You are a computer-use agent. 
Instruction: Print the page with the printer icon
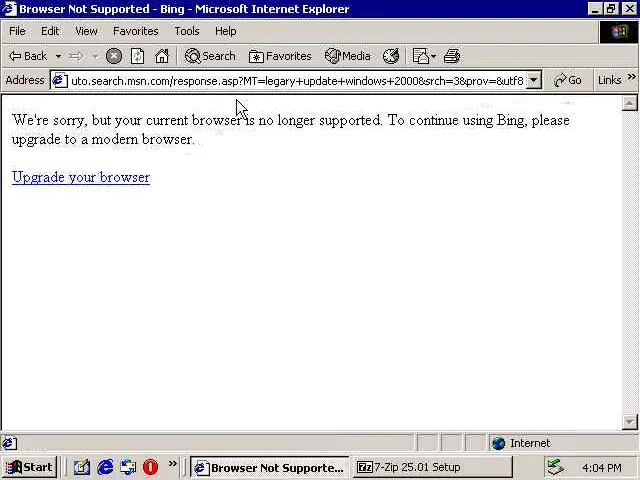pyautogui.click(x=452, y=56)
